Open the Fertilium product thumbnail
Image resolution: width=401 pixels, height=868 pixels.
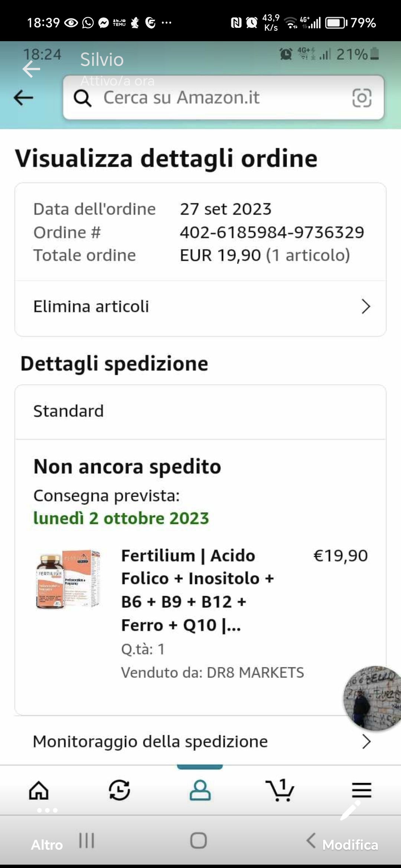[68, 579]
